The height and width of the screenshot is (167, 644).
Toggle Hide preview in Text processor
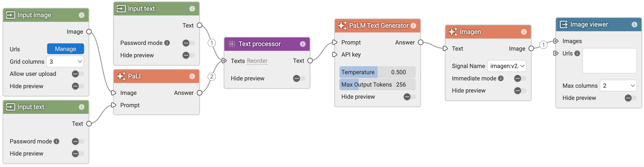[x=299, y=79]
